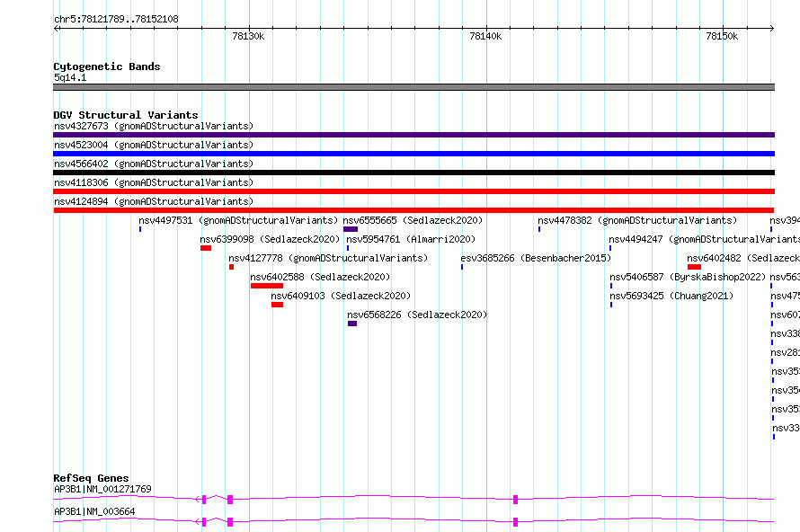The width and height of the screenshot is (800, 532).
Task: Click the rightmost magenta exon of NM_001271769
Action: click(515, 500)
